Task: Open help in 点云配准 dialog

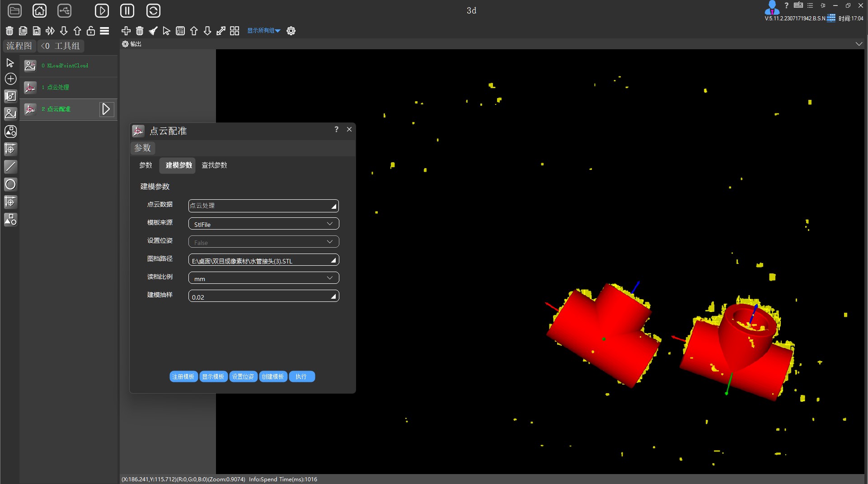Action: tap(336, 129)
